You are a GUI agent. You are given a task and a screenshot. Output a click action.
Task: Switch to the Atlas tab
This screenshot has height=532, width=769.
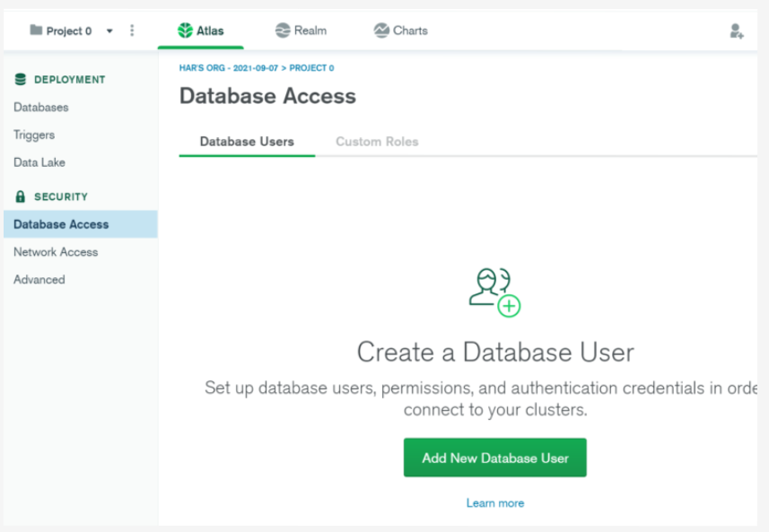(201, 31)
